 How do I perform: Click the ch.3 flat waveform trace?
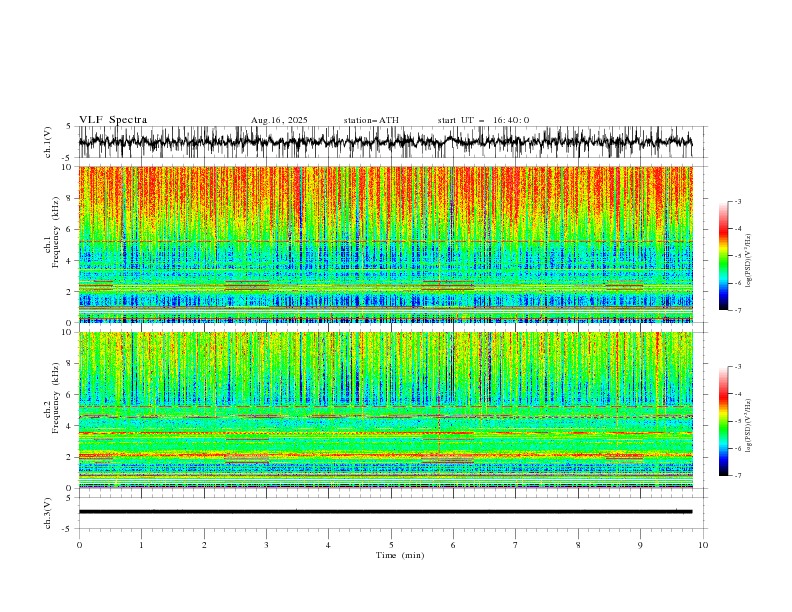385,512
